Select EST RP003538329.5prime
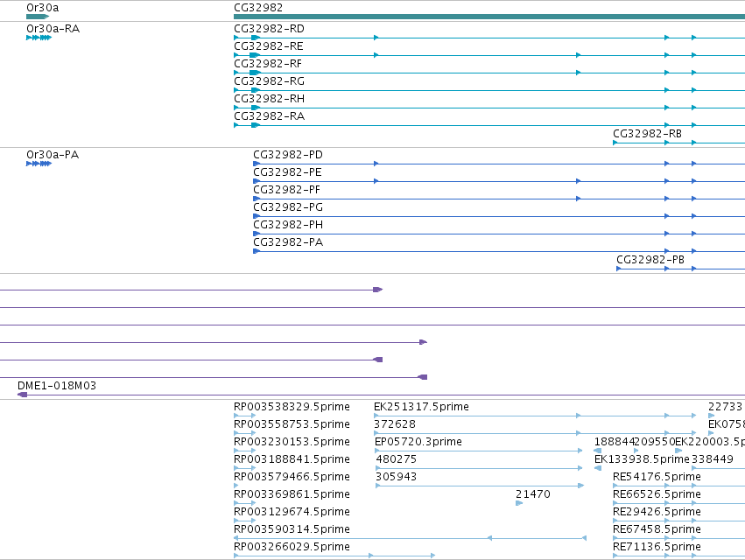The height and width of the screenshot is (560, 745). point(292,407)
